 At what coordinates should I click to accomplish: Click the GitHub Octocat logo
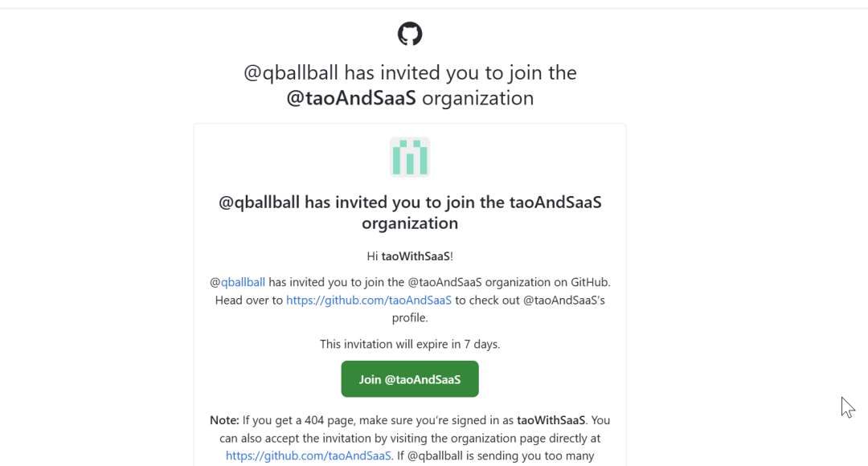[x=410, y=34]
